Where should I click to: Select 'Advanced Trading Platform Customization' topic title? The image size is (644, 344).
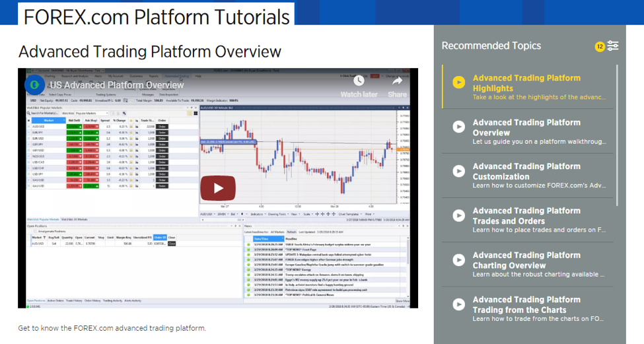pos(526,172)
